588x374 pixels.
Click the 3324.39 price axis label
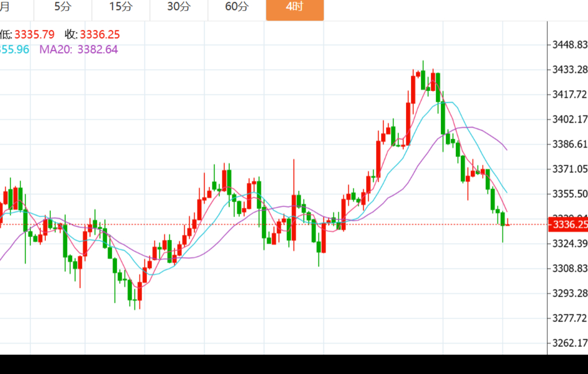570,244
